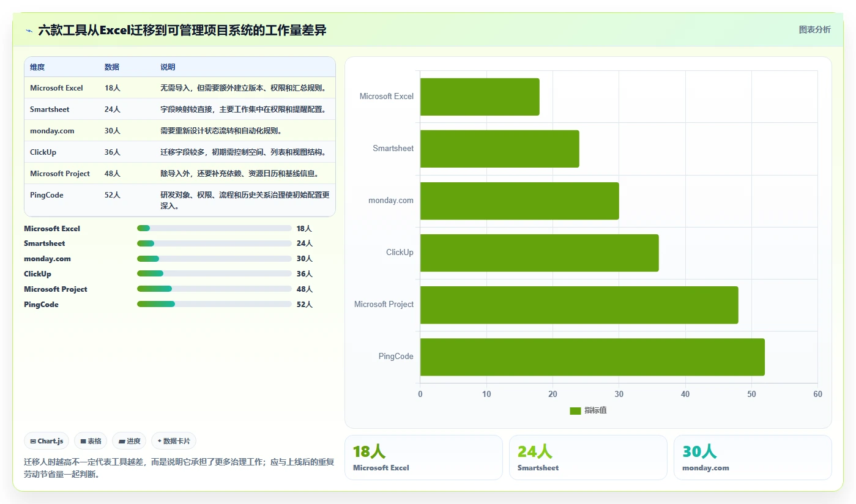This screenshot has height=504, width=856.
Task: Select the Chart.js chip
Action: point(47,441)
